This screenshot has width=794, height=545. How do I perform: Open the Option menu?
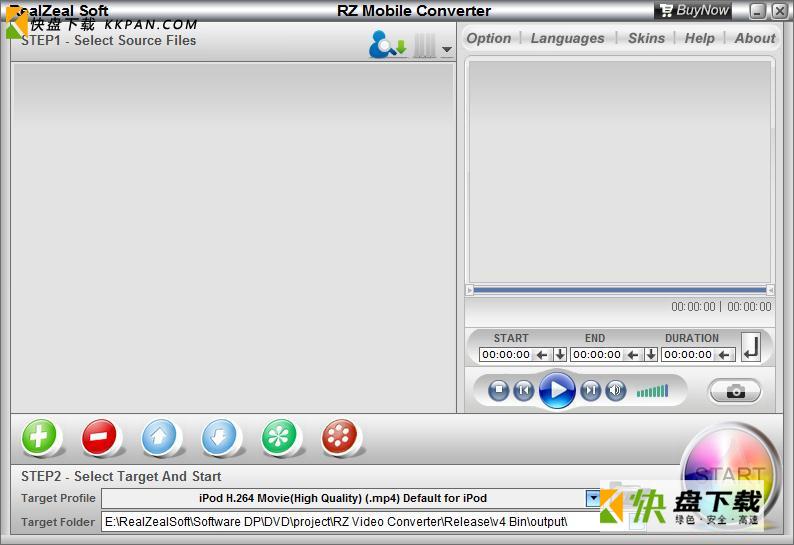tap(489, 38)
